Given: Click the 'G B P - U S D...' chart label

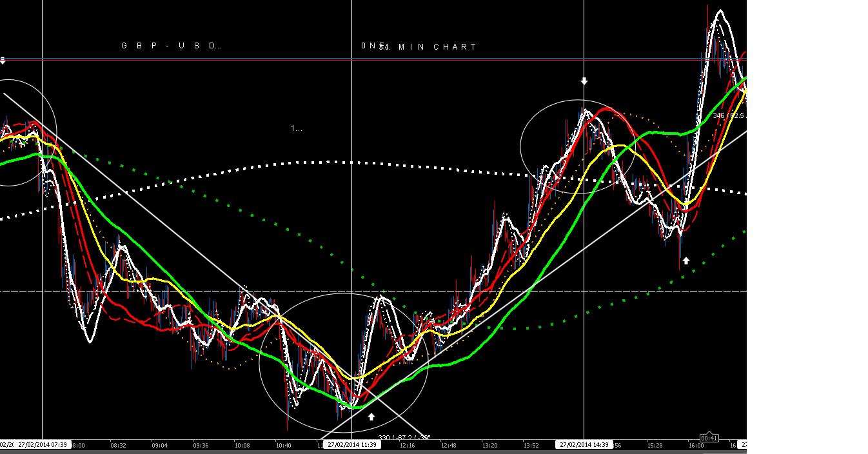Looking at the screenshot, I should [172, 46].
